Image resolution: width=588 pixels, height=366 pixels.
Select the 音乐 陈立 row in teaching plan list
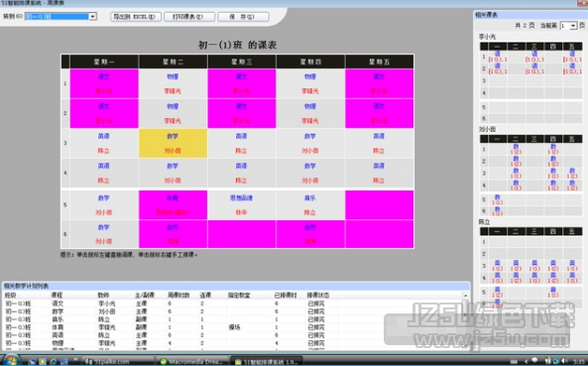click(x=232, y=319)
